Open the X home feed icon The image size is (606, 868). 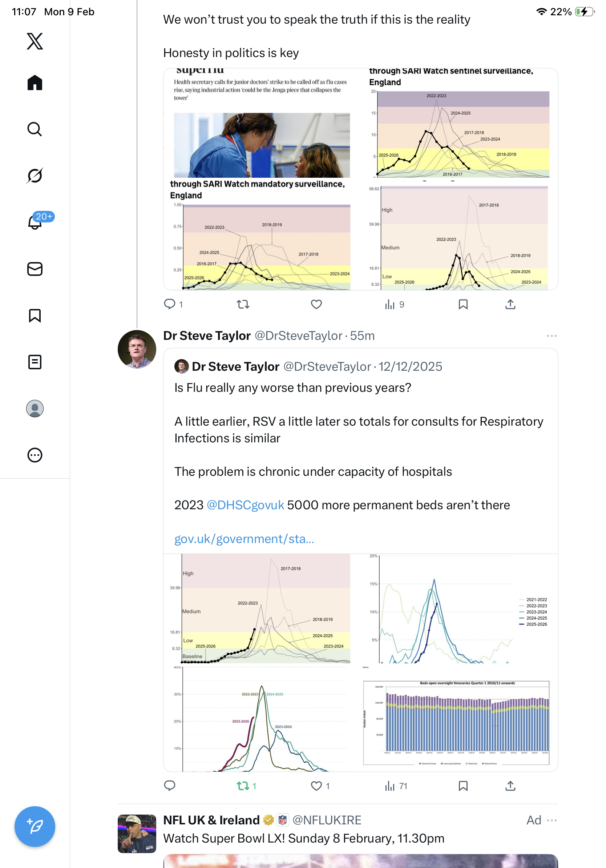click(35, 83)
